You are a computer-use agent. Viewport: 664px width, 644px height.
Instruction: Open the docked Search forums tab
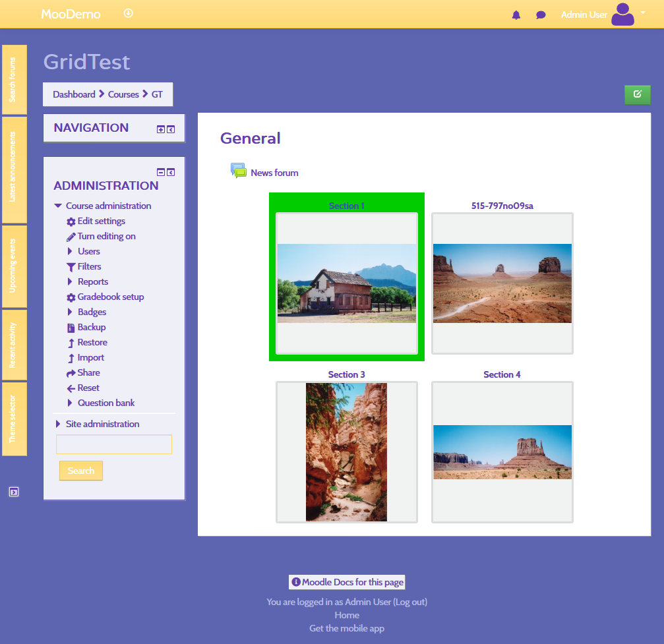[x=15, y=80]
